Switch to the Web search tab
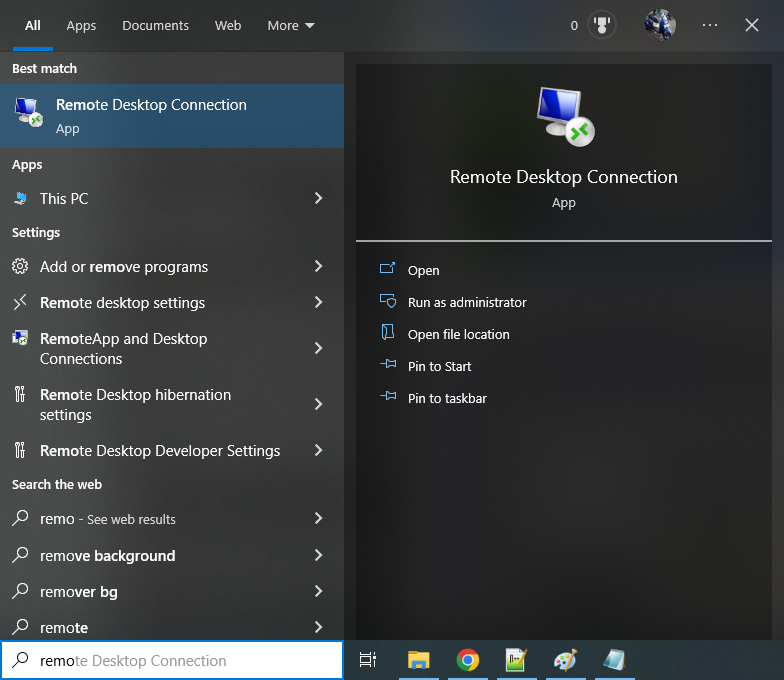 [x=228, y=26]
